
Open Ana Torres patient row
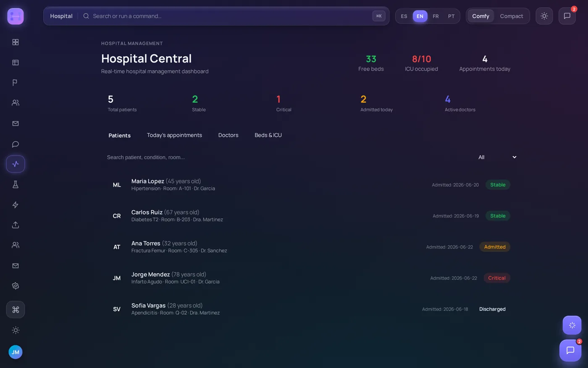(x=309, y=247)
